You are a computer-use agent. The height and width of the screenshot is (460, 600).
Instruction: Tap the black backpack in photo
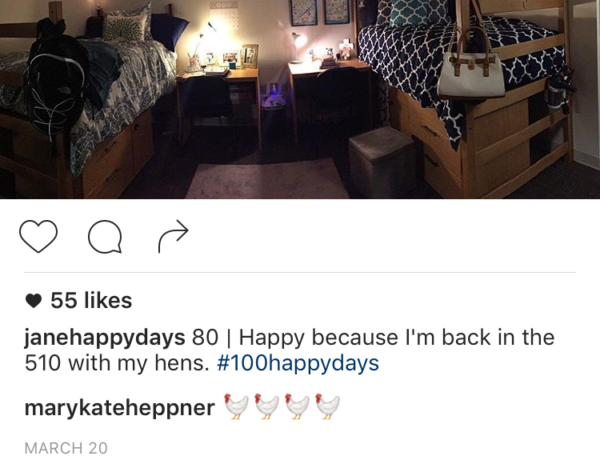57,78
